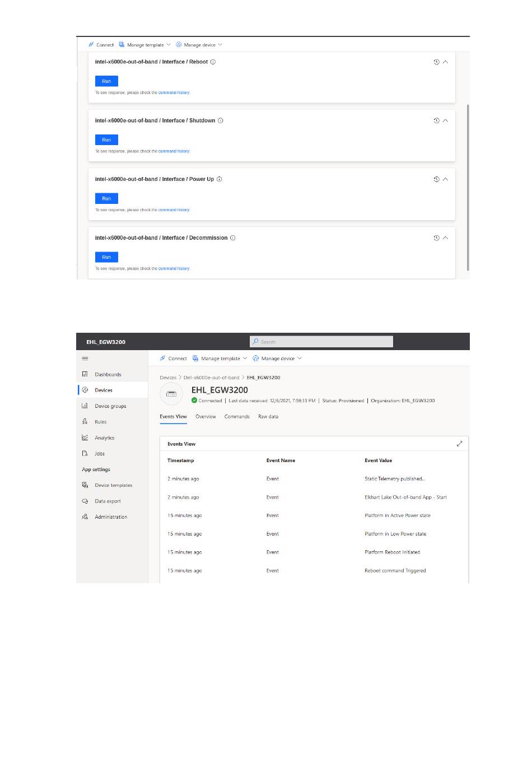Image resolution: width=532 pixels, height=777 pixels.
Task: Click info icon next to Reboot
Action: 213,62
